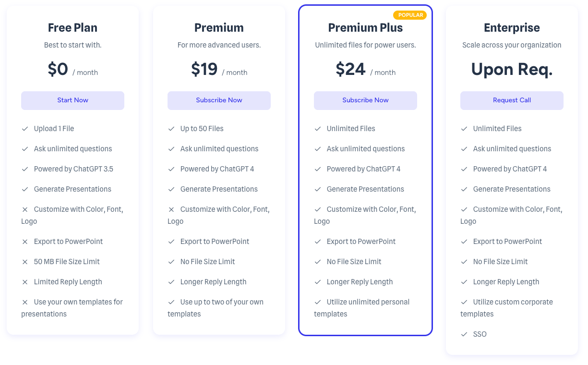Image resolution: width=588 pixels, height=365 pixels.
Task: Click the Free Plan heading
Action: tap(72, 27)
